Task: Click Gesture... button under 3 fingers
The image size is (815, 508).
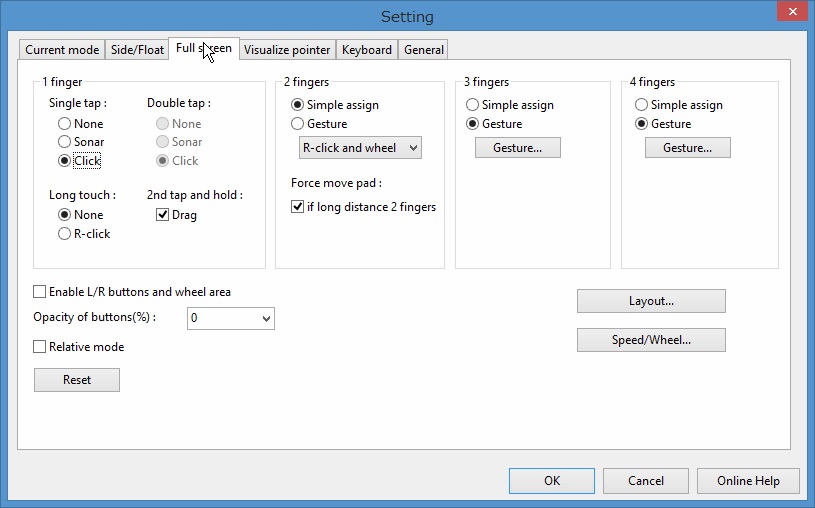Action: click(x=517, y=148)
